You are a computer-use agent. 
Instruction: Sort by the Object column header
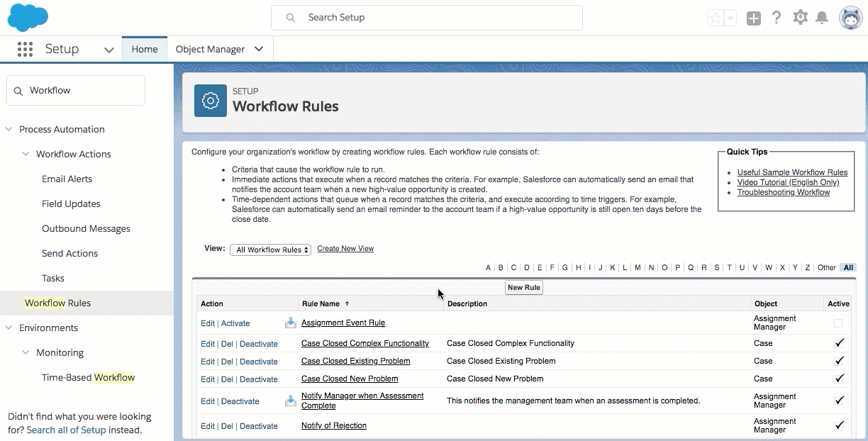[766, 303]
